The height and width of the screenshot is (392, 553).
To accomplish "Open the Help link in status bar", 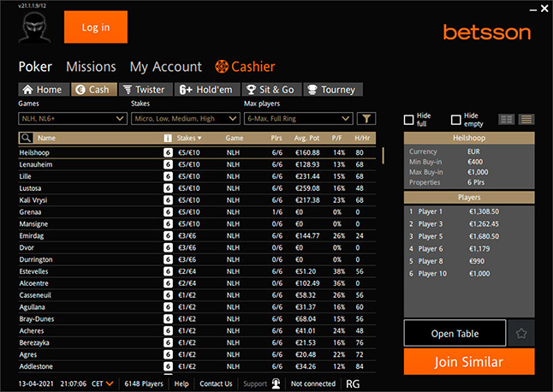I will pos(181,383).
